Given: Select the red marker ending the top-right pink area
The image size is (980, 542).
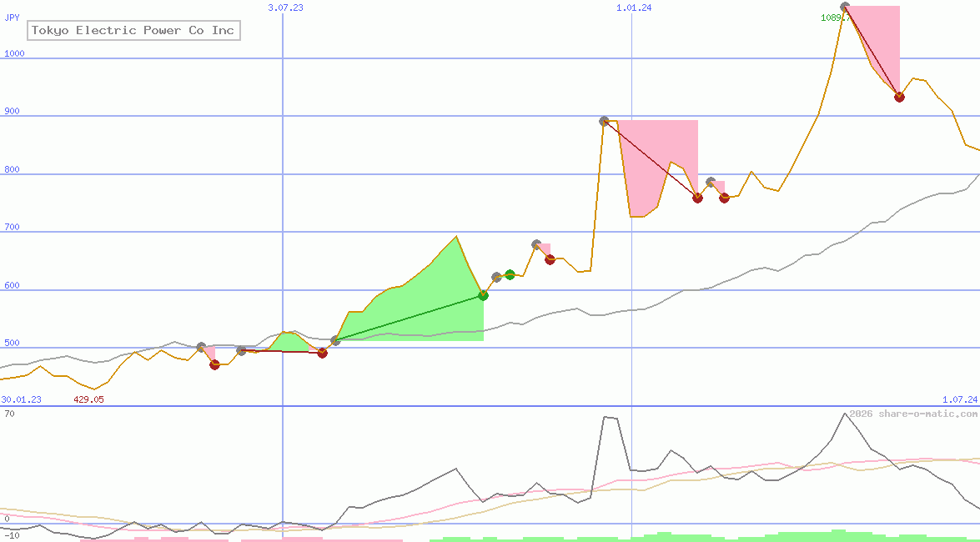Looking at the screenshot, I should coord(899,97).
